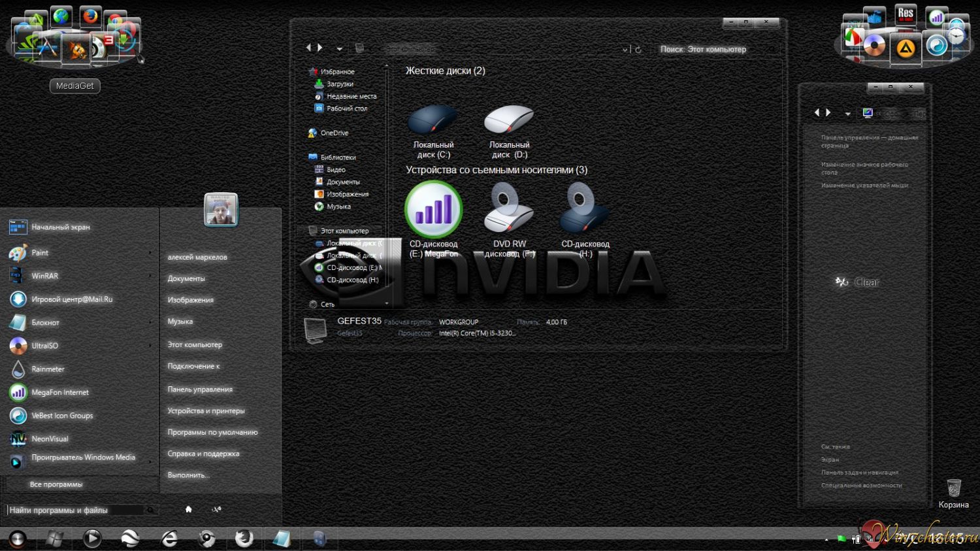Open the purple signal bars icon in right dock
Viewport: 980px width, 551px height.
coord(937,17)
